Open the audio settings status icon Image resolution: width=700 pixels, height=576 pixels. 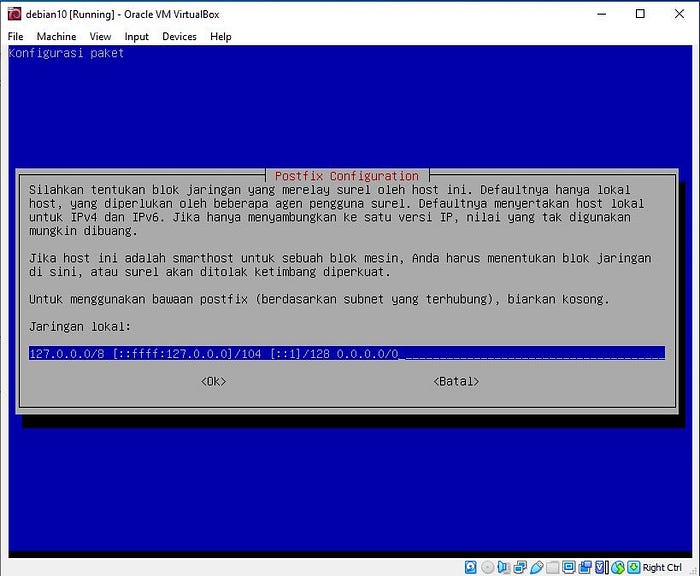coord(504,568)
